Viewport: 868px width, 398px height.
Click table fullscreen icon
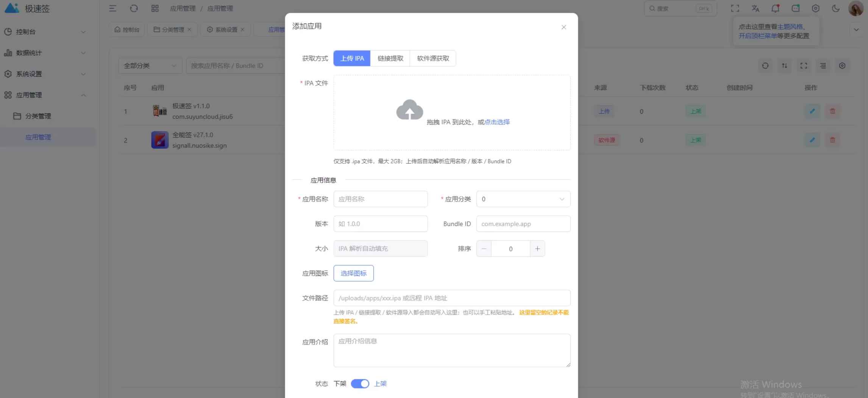pos(804,66)
